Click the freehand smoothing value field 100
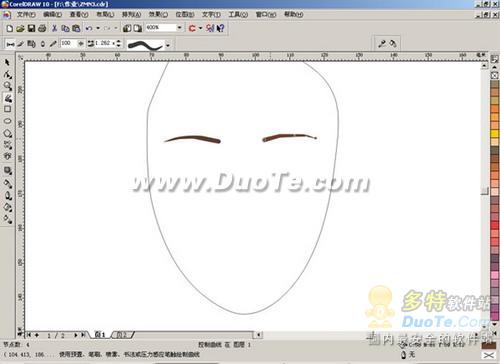Viewport: 500px width, 364px height. [x=68, y=43]
